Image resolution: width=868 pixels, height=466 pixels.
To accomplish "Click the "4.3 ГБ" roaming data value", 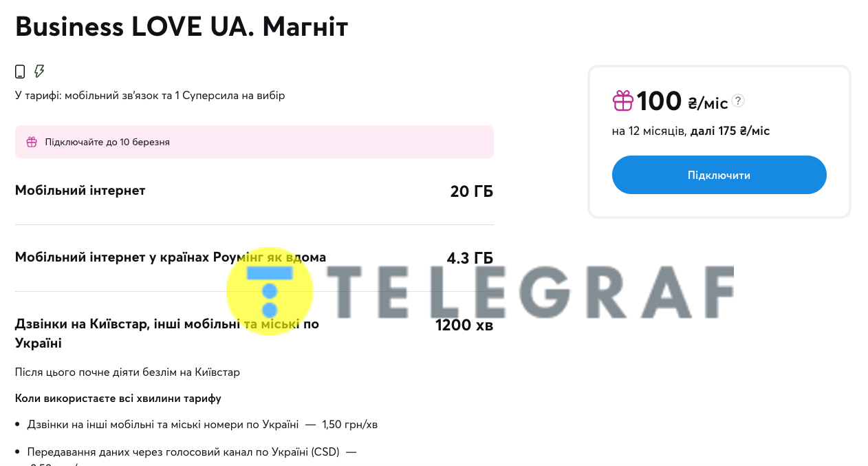I will coord(470,258).
